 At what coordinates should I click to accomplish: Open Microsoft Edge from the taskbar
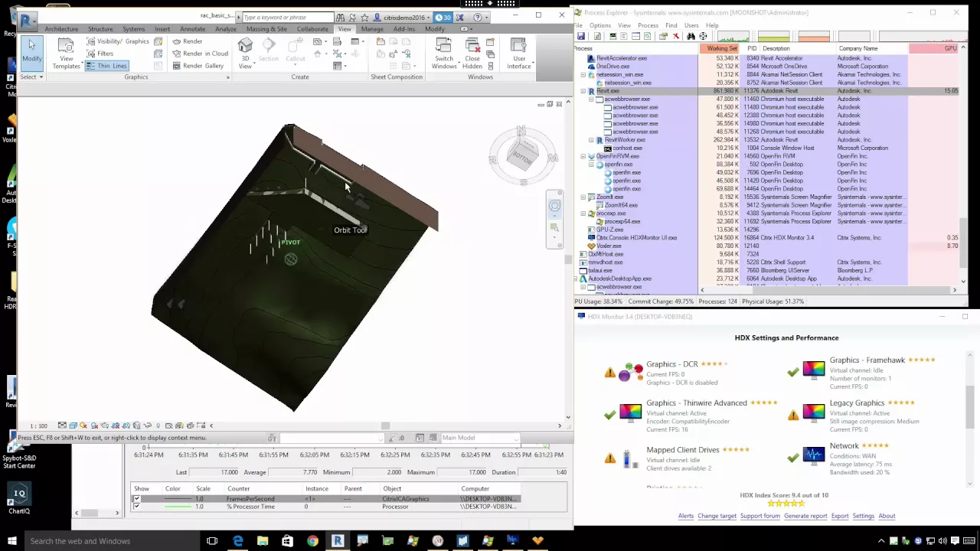coord(238,541)
